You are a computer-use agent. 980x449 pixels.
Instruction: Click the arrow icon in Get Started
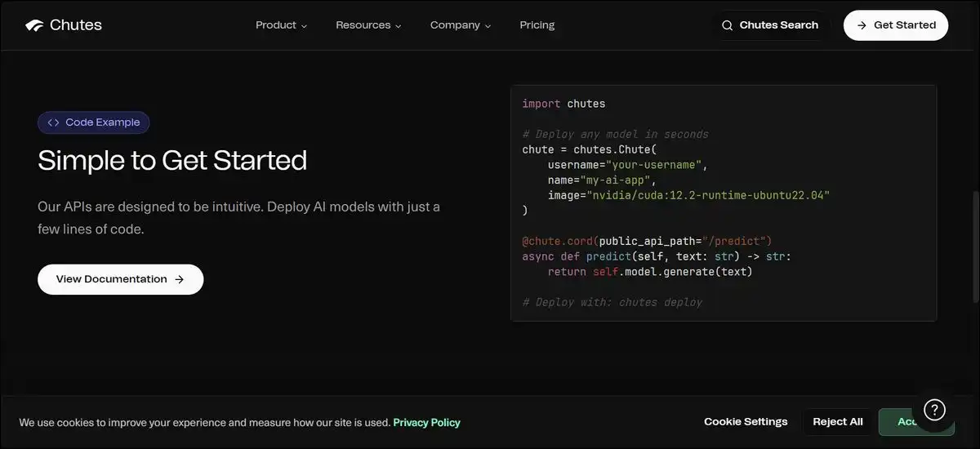point(862,25)
